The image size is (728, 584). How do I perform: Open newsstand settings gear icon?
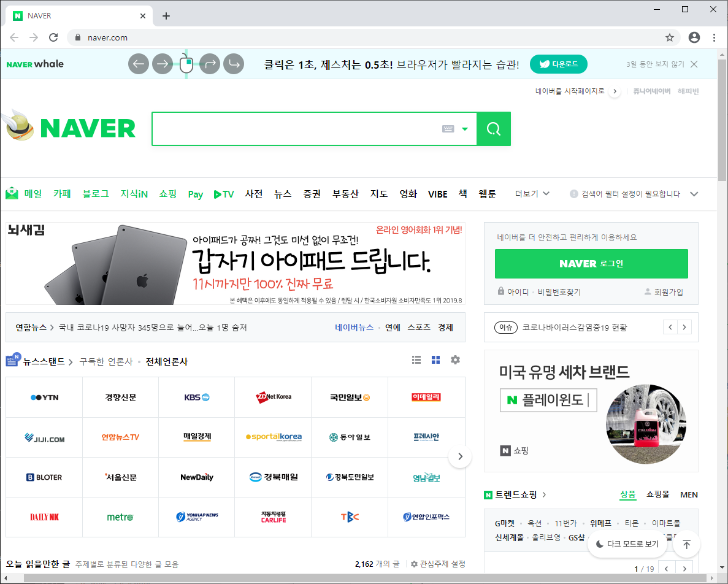click(x=456, y=359)
